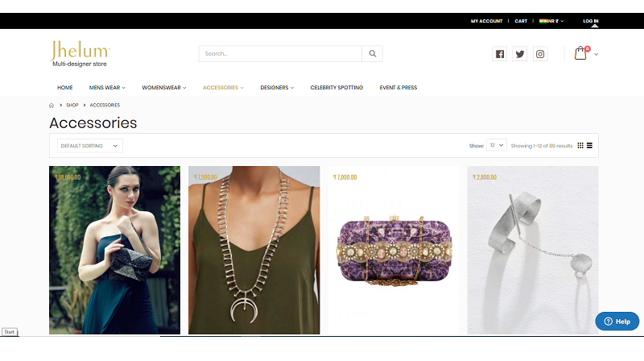Screen dimensions: 644x361
Task: Switch to grid view layout
Action: pyautogui.click(x=580, y=146)
